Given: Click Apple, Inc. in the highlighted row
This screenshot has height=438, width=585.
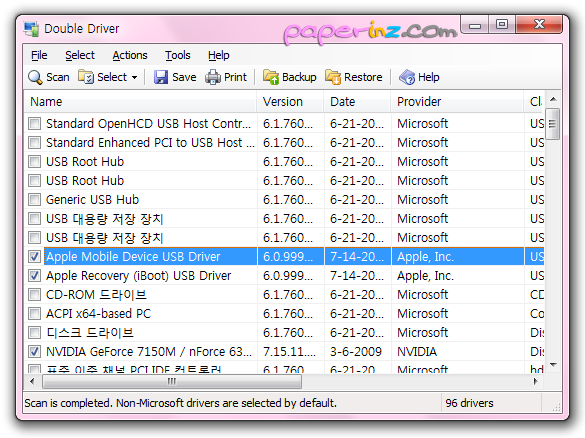Looking at the screenshot, I should pos(425,257).
